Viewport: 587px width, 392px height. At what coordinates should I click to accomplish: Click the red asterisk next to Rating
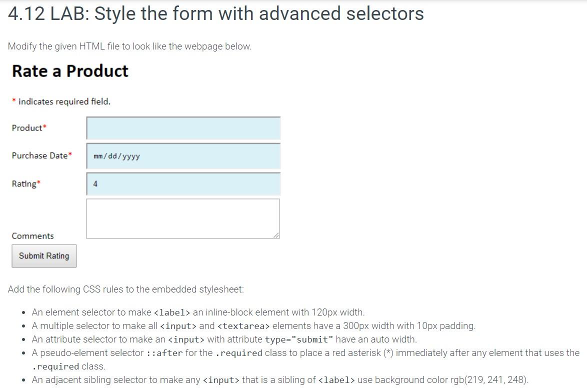tap(39, 181)
